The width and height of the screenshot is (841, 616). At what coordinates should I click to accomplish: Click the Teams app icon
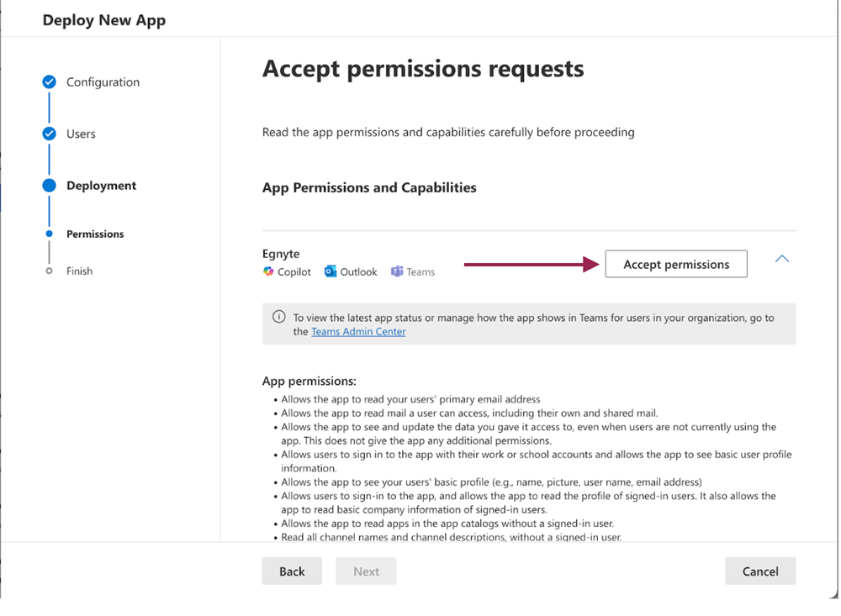tap(396, 271)
